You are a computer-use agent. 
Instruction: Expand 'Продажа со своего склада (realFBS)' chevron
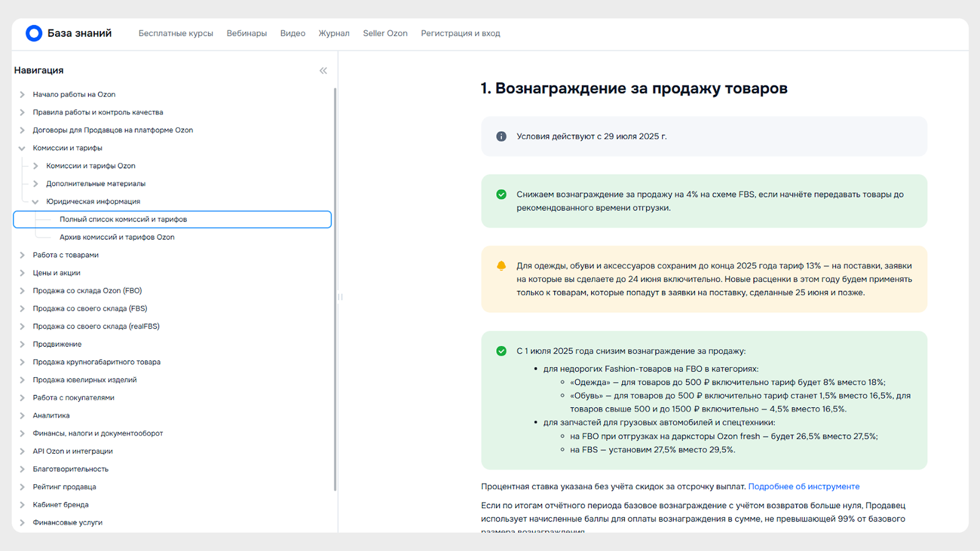click(22, 326)
